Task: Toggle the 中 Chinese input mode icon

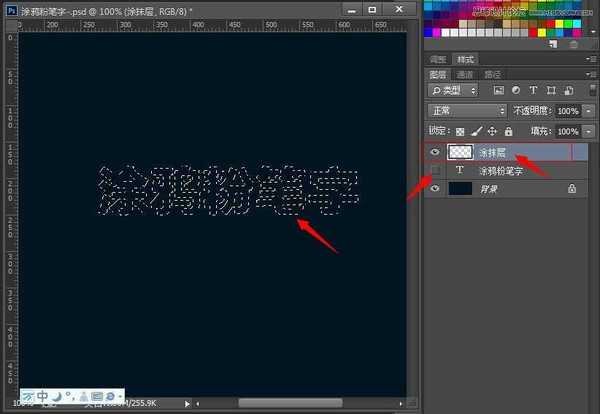Action: [43, 396]
